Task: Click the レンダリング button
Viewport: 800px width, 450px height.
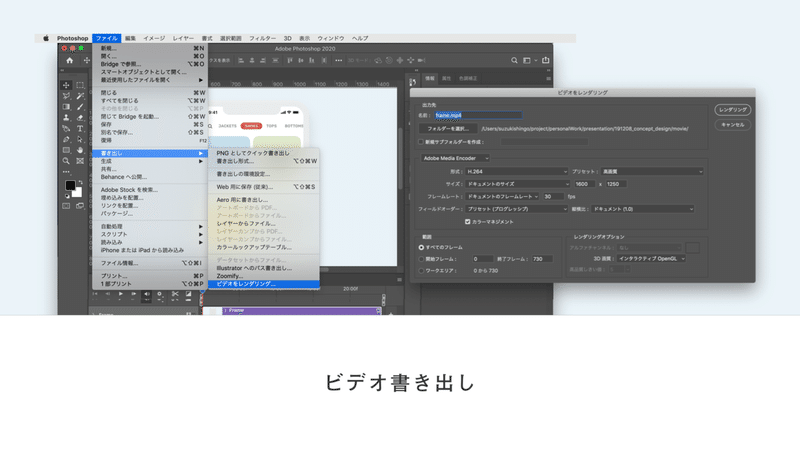Action: (x=733, y=110)
